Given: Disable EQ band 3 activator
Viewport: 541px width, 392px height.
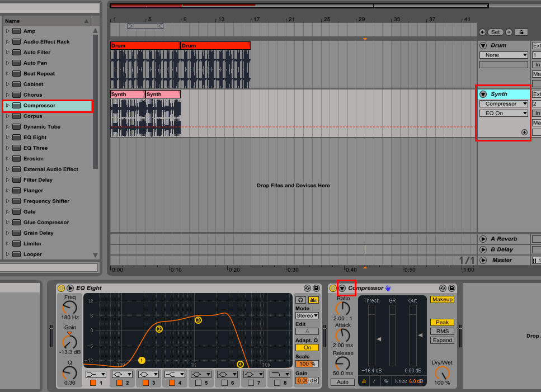Looking at the screenshot, I should tap(145, 382).
